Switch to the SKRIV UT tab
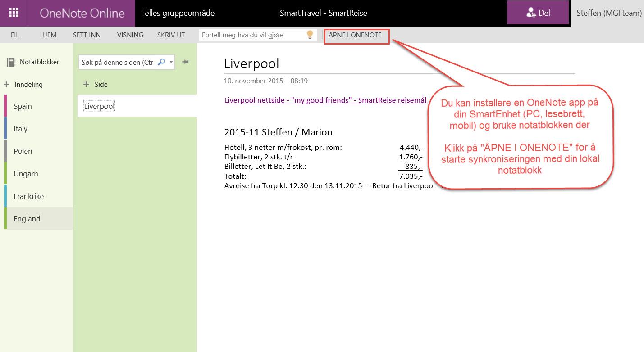Viewport: 644px width, 352px height. point(171,35)
